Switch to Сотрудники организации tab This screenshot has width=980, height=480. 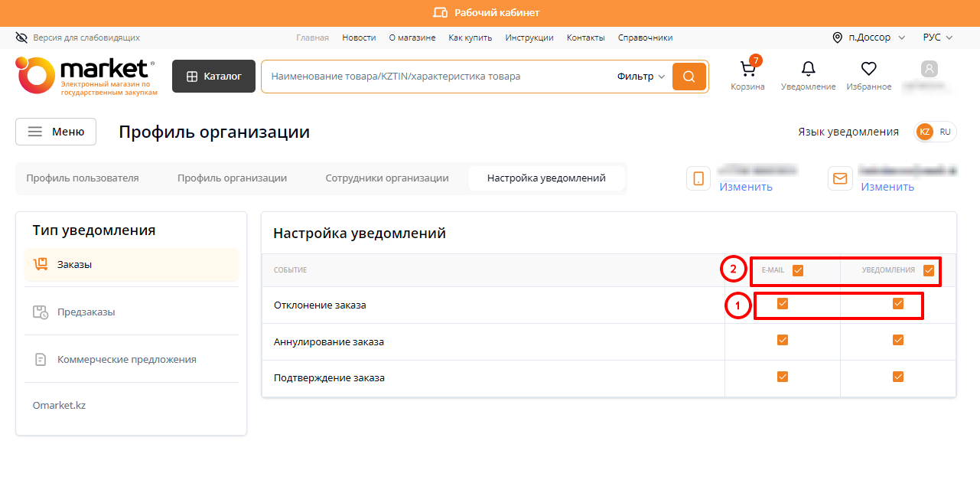[386, 178]
